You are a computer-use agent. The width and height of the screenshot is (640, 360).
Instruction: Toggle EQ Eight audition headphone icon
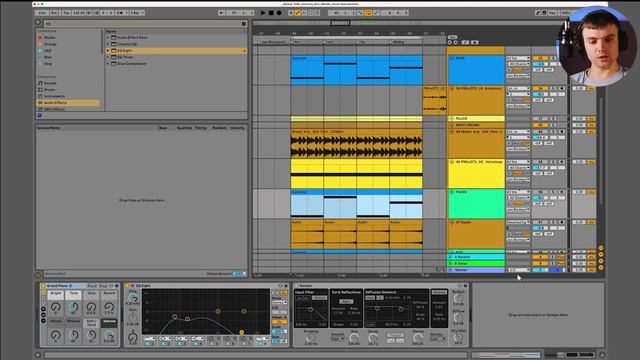276,293
